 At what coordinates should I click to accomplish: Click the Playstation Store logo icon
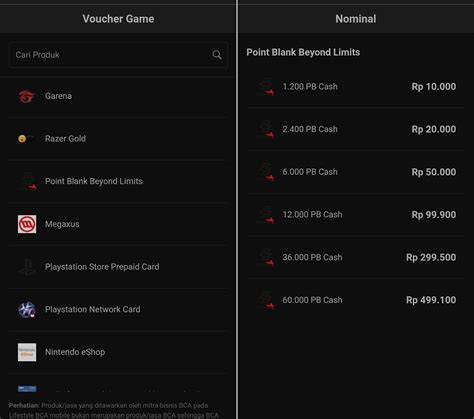point(27,267)
